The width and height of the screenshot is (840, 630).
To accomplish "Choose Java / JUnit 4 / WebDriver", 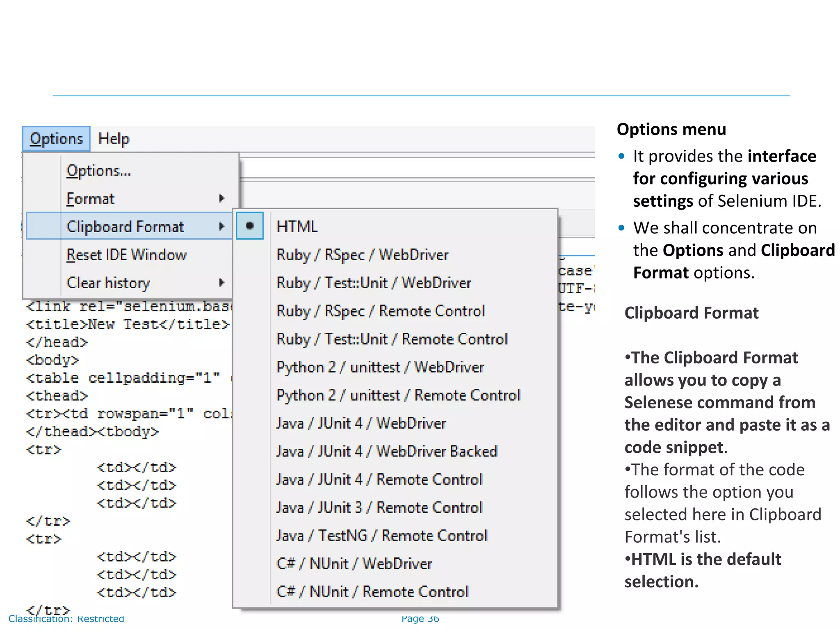I will click(x=361, y=423).
